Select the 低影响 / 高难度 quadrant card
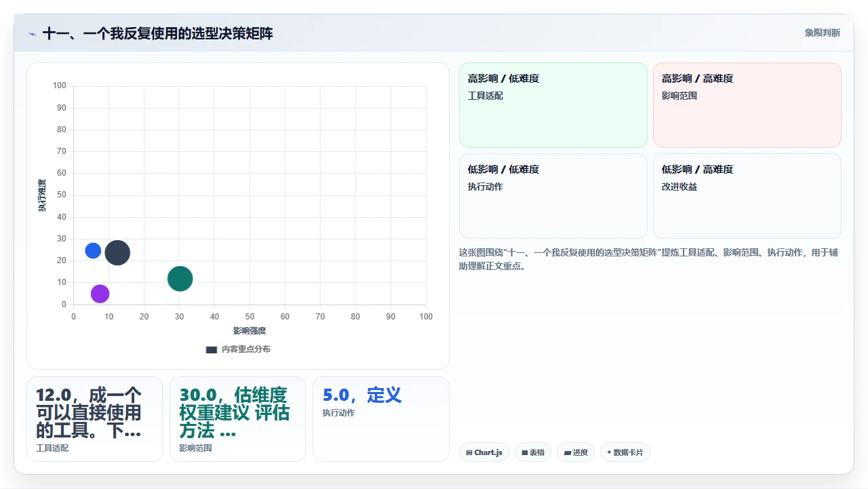The image size is (868, 489). [747, 196]
